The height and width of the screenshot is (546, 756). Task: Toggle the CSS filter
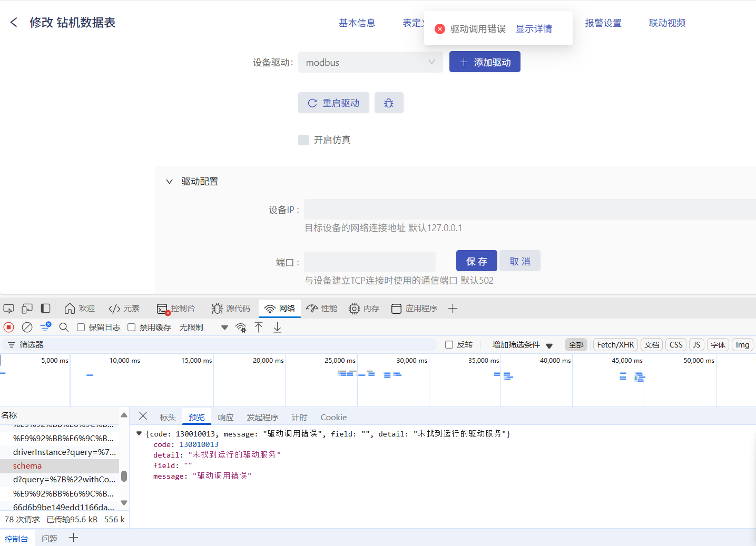pyautogui.click(x=676, y=345)
